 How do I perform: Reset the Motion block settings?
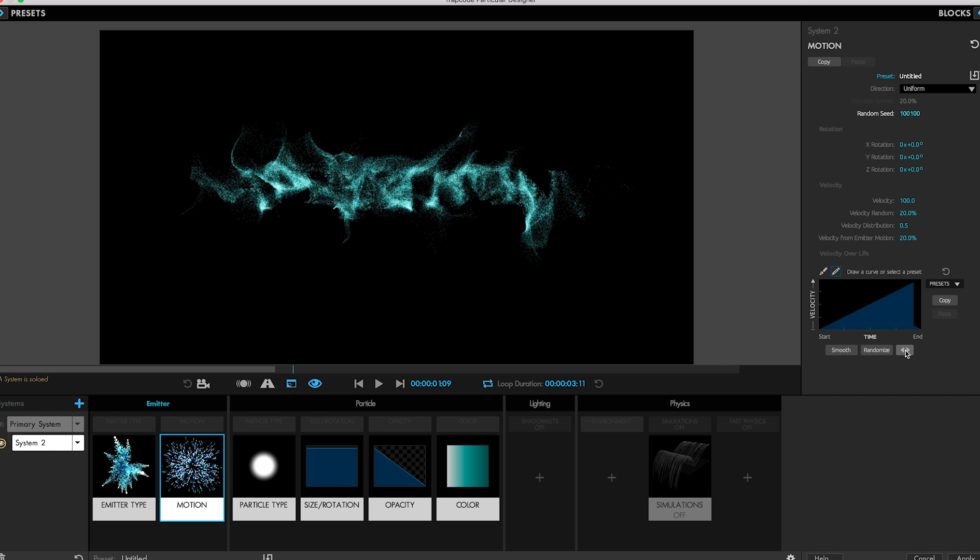click(974, 45)
